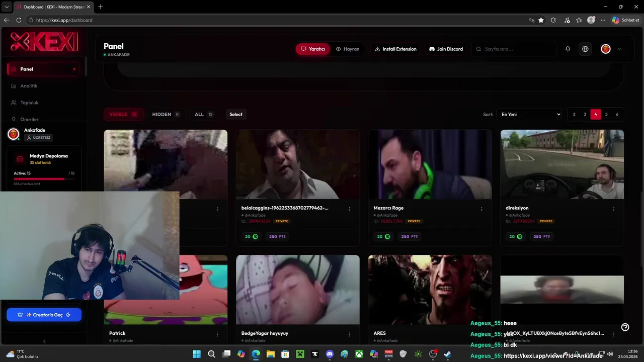
Task: Open a new browser tab
Action: (101, 7)
